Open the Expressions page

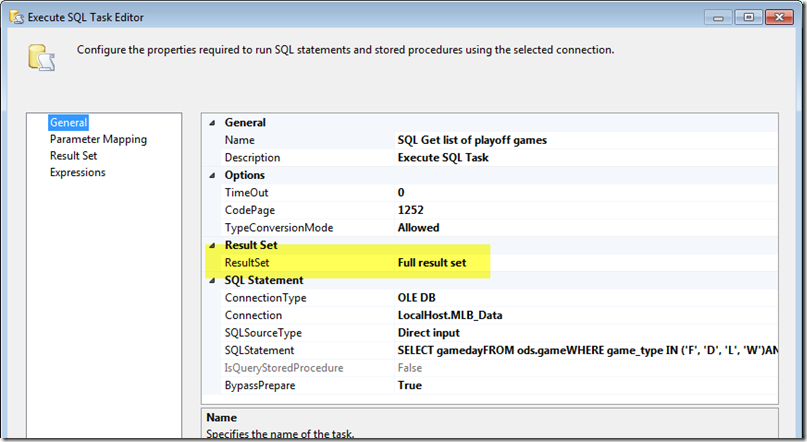click(78, 172)
